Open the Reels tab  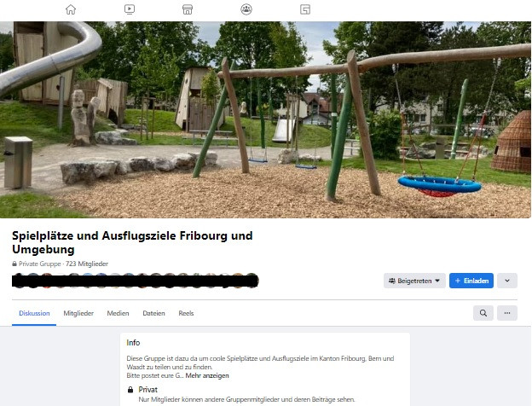pyautogui.click(x=186, y=313)
